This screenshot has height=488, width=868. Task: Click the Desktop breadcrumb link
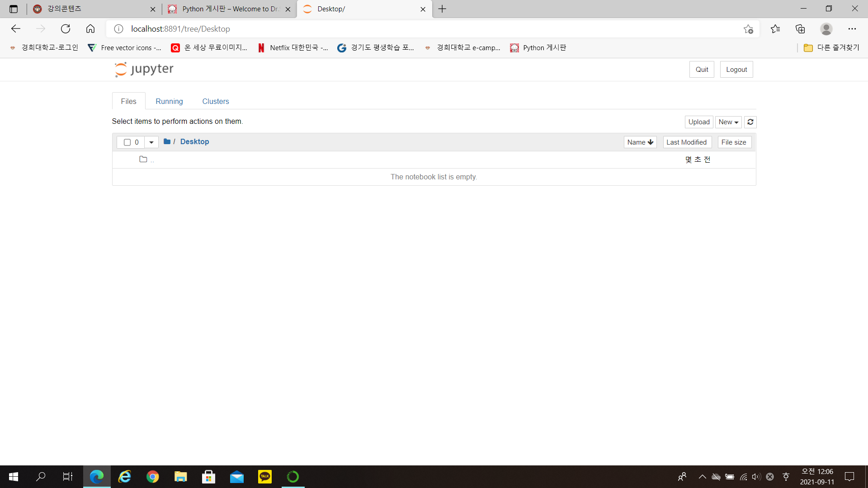pos(194,141)
